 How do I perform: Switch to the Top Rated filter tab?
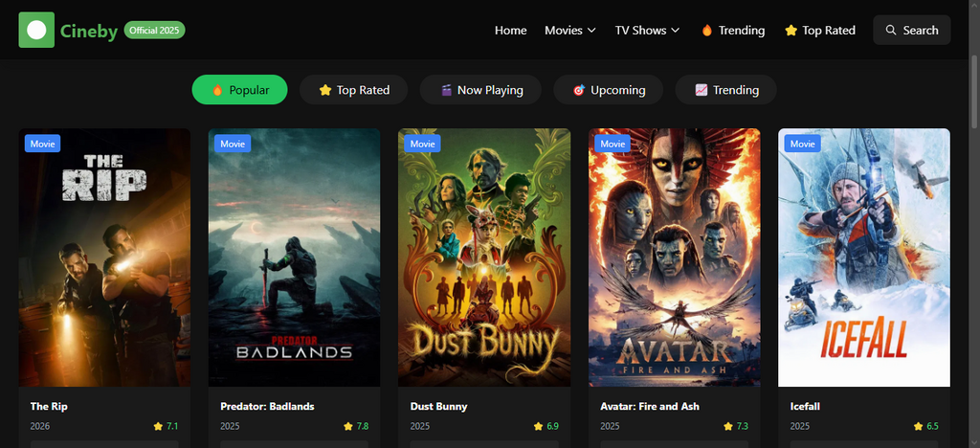click(x=354, y=90)
